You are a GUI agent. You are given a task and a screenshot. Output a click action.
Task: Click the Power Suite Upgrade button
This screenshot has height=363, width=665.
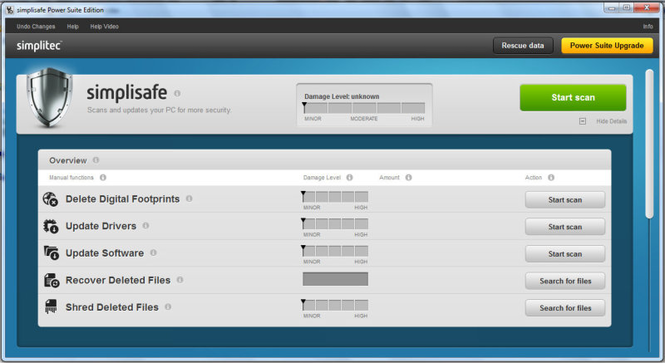point(607,45)
